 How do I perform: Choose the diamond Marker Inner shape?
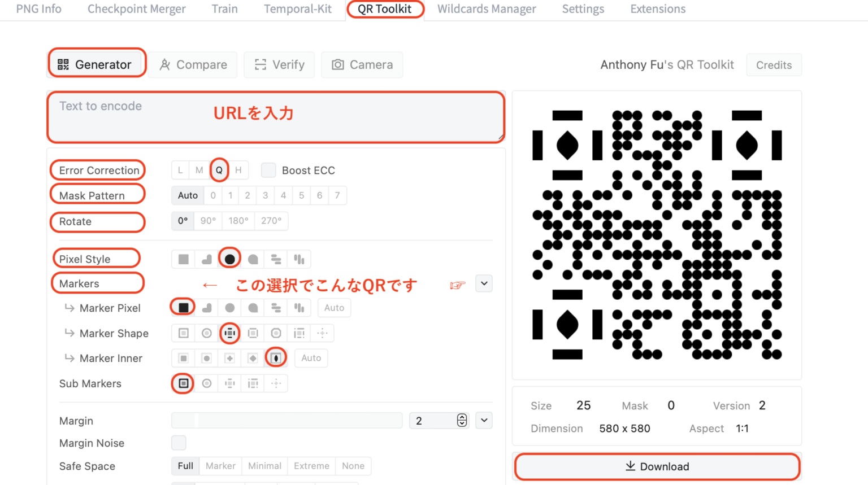click(x=253, y=358)
